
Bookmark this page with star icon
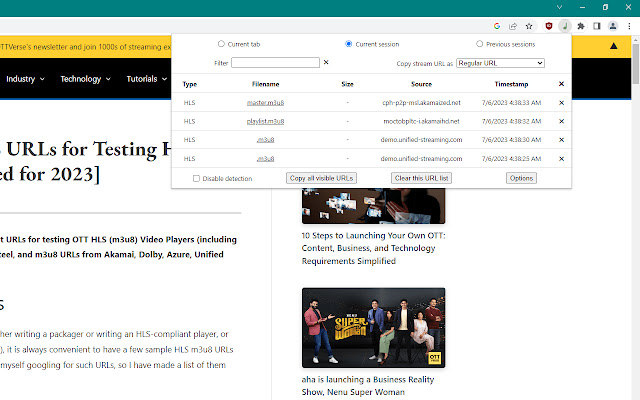528,25
